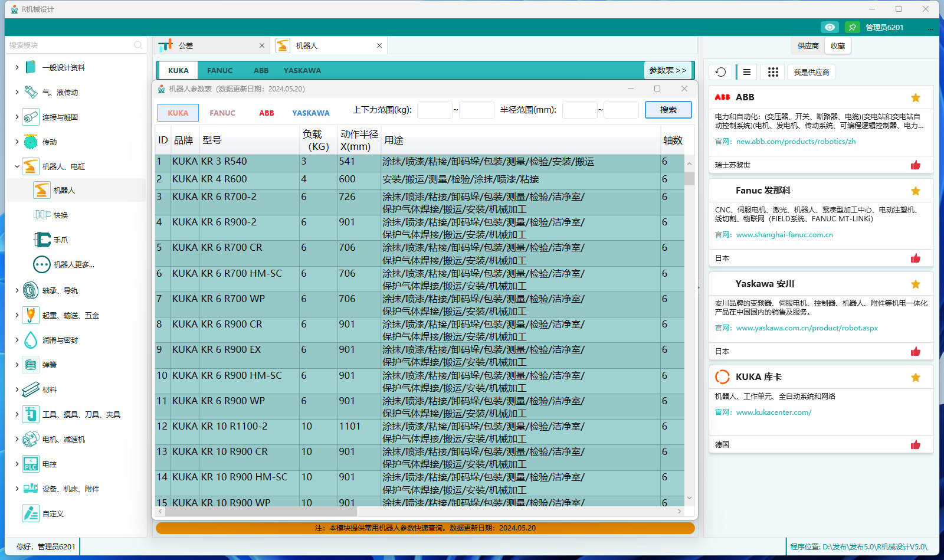Open www.shanghai-fanuc.com.cn link
Image resolution: width=944 pixels, height=560 pixels.
pos(785,235)
